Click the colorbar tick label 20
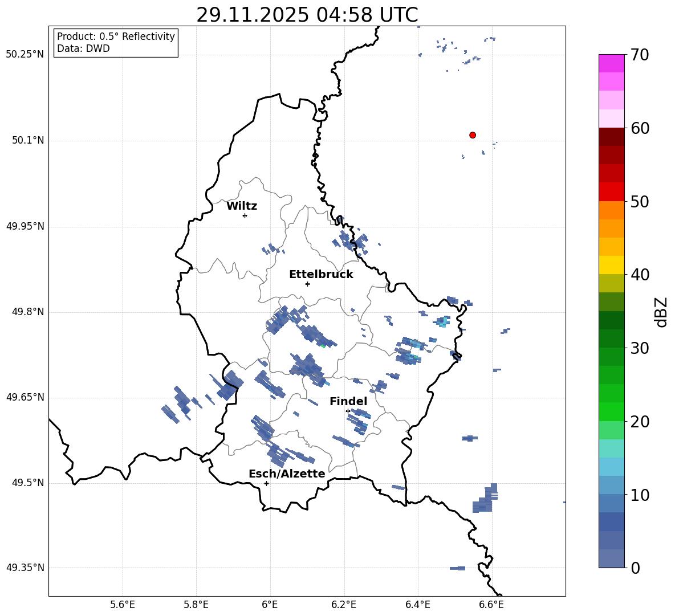675x616 pixels. pos(640,422)
